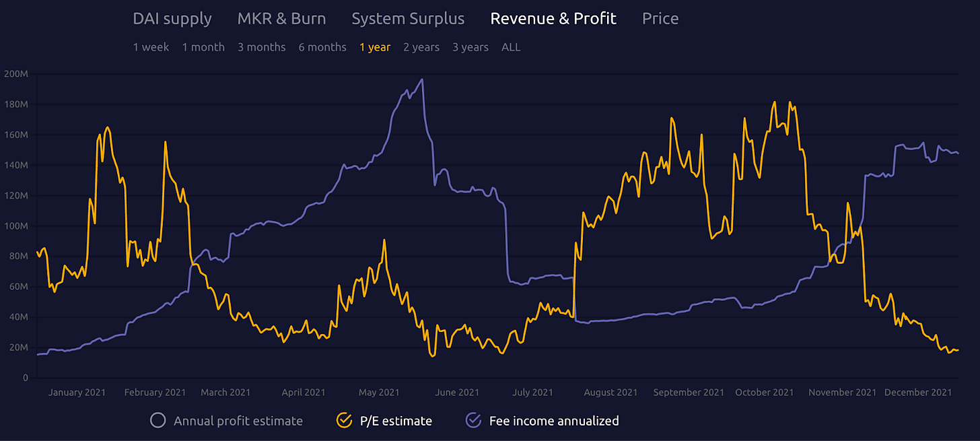980x441 pixels.
Task: Uncheck Fee income annualized checkbox circle
Action: 474,421
